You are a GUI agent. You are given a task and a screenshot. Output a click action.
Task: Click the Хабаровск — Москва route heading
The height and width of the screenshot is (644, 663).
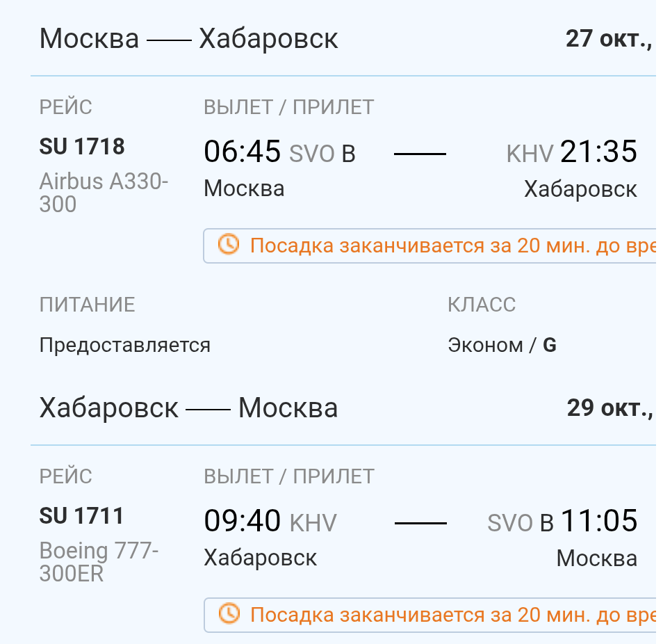[188, 408]
